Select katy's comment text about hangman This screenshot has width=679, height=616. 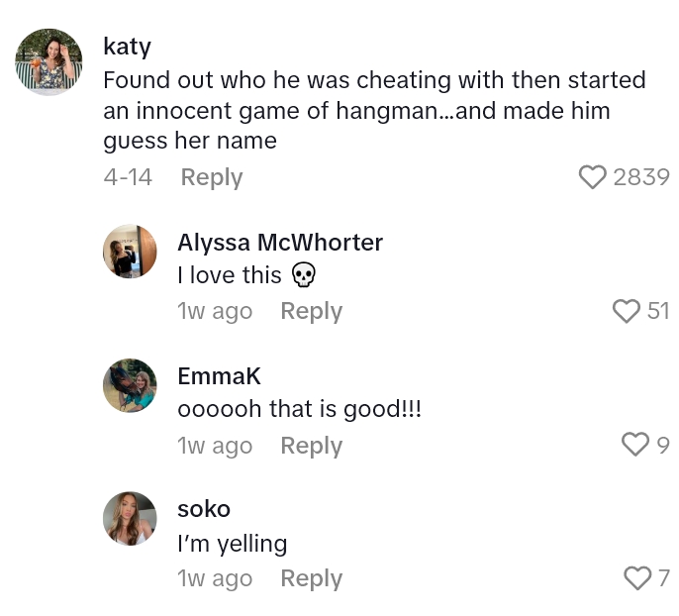(374, 110)
